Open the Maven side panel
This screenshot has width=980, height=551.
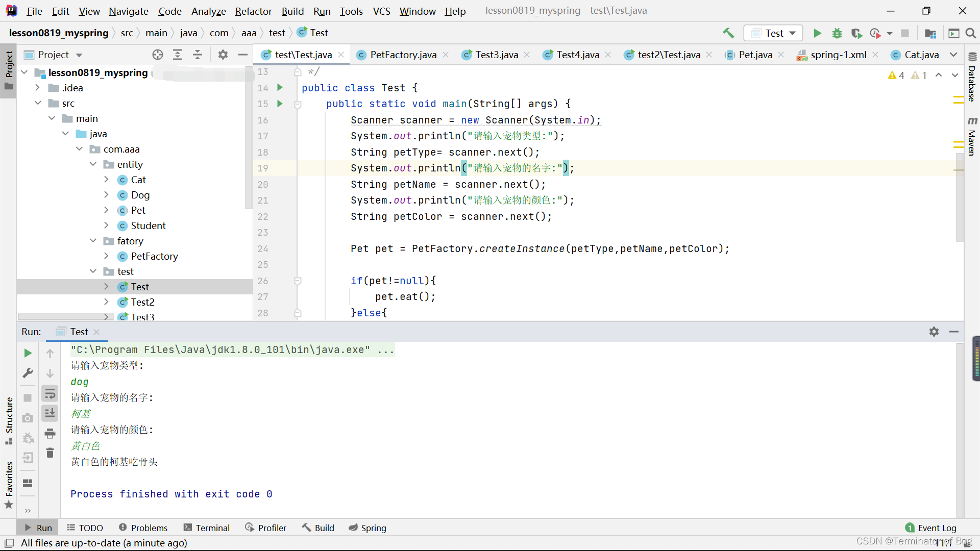972,137
